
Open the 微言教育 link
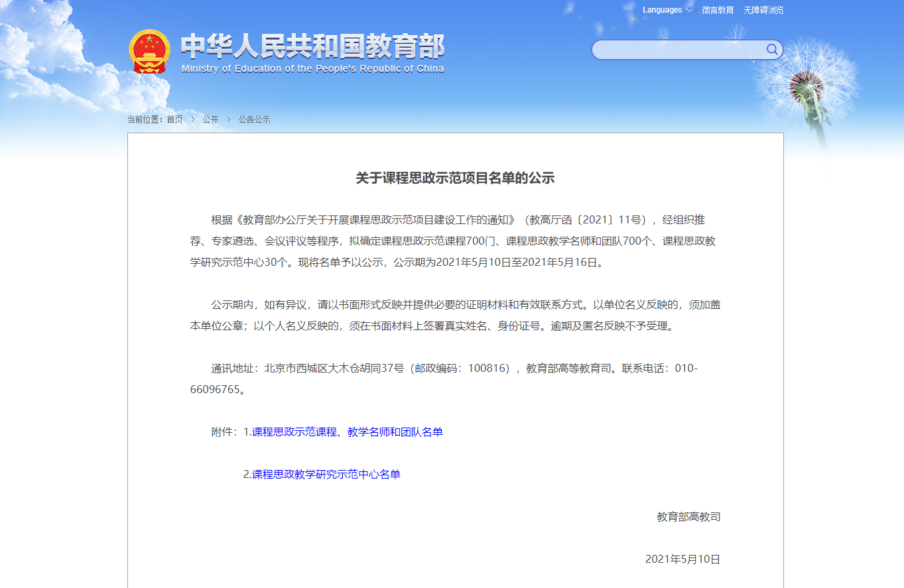point(718,10)
